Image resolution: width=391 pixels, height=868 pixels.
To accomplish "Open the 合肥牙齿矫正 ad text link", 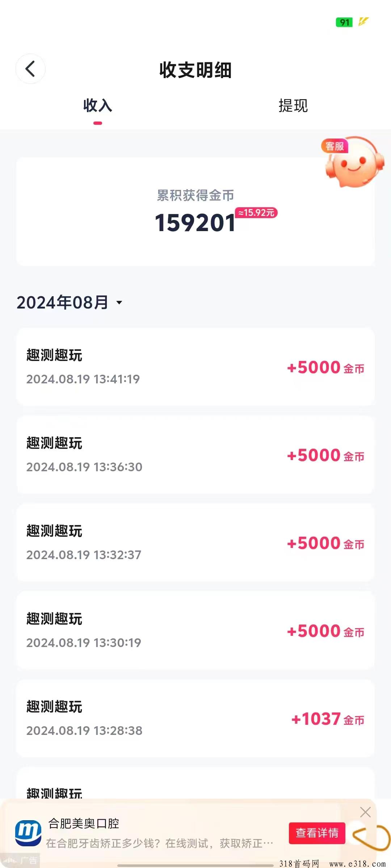I will click(x=159, y=843).
